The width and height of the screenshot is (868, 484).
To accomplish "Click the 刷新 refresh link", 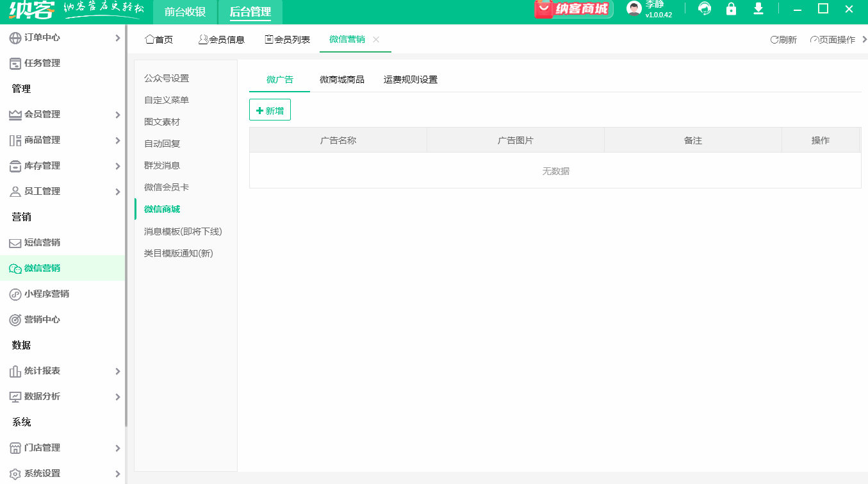I will pyautogui.click(x=783, y=39).
